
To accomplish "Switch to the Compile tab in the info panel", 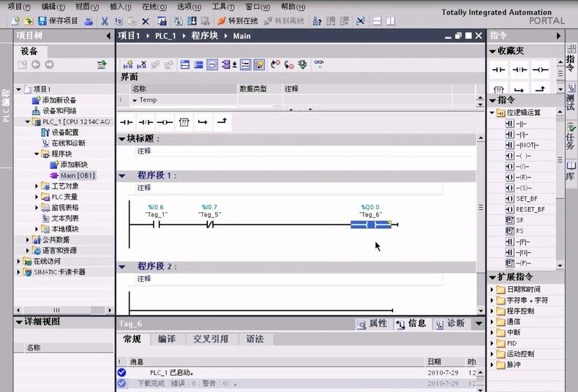I will pos(167,339).
